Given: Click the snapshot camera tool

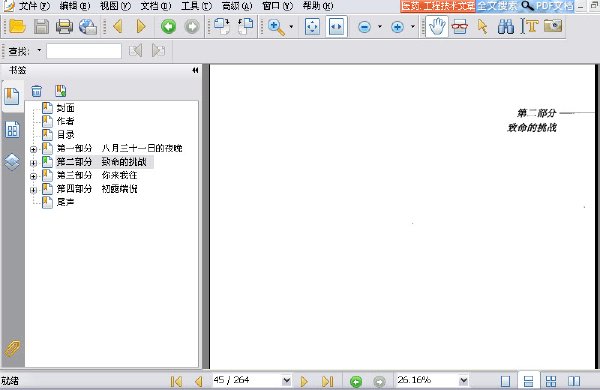Looking at the screenshot, I should point(553,26).
